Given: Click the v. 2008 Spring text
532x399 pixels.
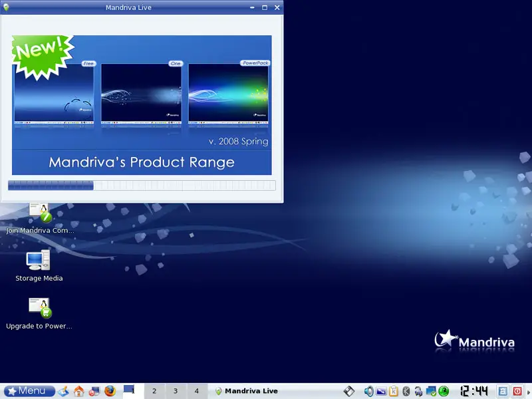Looking at the screenshot, I should pos(238,141).
